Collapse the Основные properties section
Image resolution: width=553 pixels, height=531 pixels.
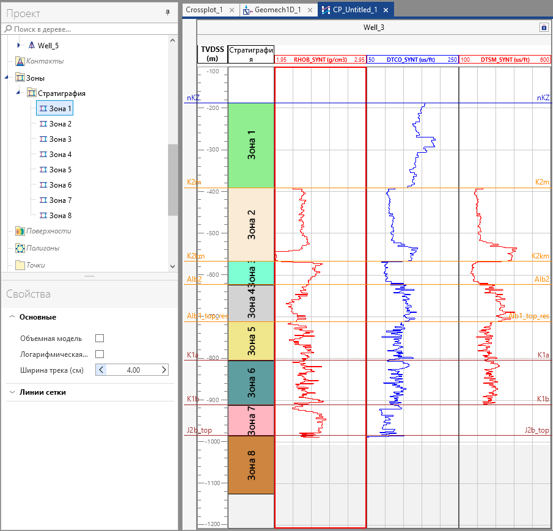pos(12,317)
